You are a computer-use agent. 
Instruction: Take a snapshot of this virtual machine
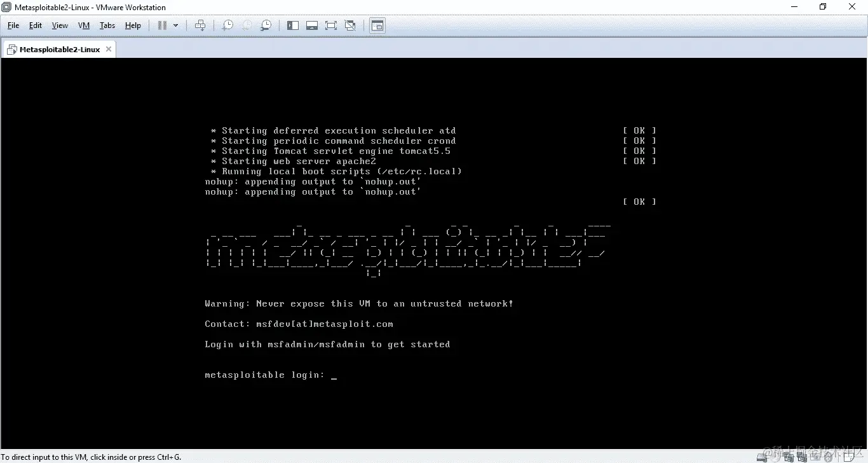coord(227,25)
